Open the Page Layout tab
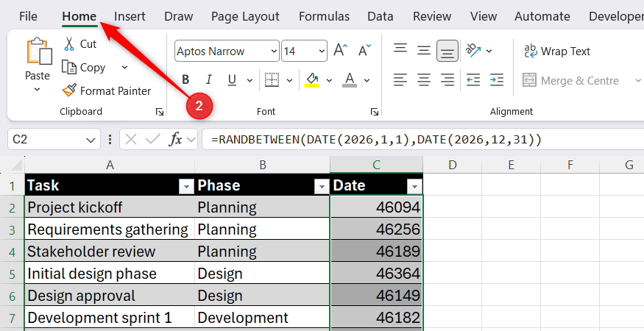The width and height of the screenshot is (644, 331). click(245, 16)
